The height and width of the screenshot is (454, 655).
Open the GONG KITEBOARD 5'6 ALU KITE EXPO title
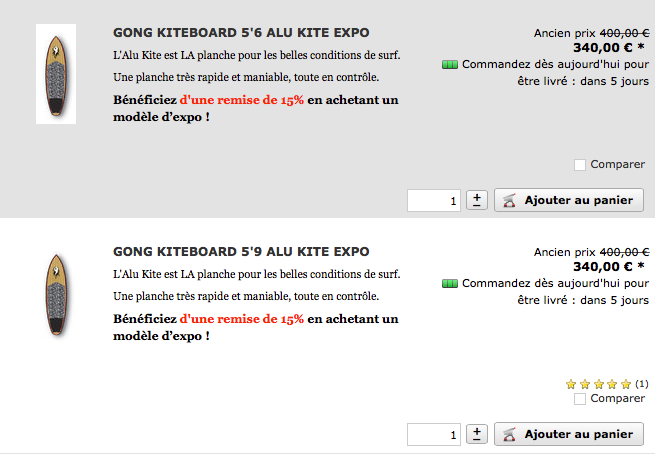241,33
